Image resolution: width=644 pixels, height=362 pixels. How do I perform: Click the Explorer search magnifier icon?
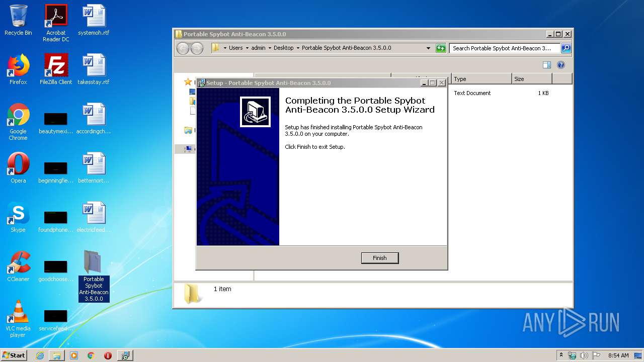point(566,48)
